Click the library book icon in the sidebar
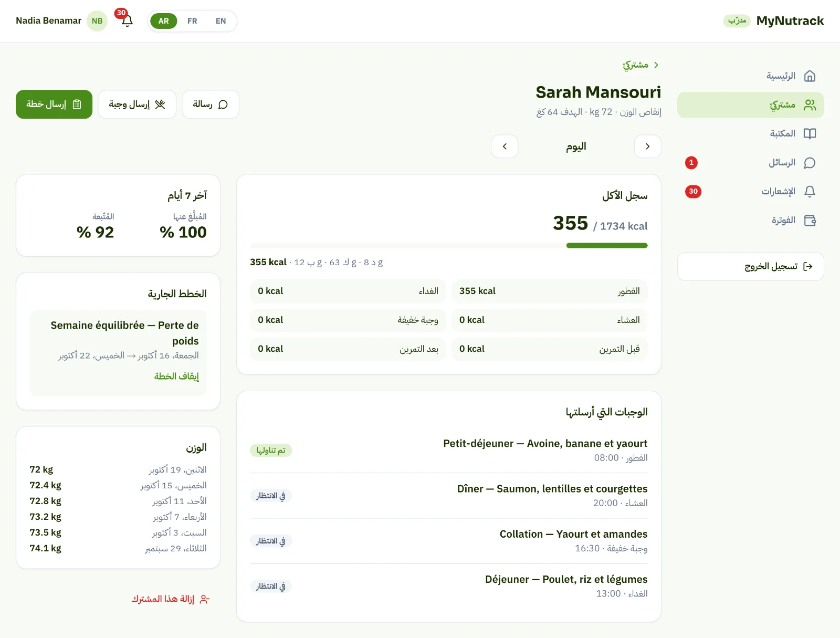The image size is (840, 638). point(810,134)
